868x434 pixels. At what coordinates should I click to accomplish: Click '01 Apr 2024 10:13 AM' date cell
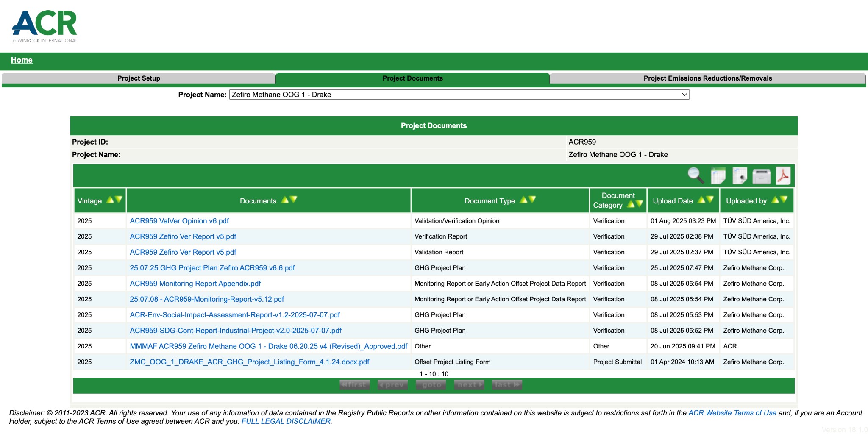682,362
